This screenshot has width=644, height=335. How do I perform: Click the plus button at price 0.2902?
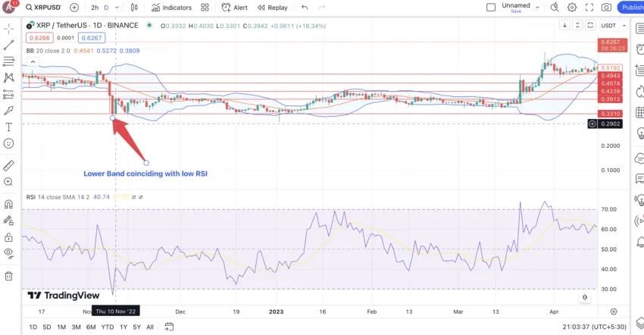pos(592,124)
